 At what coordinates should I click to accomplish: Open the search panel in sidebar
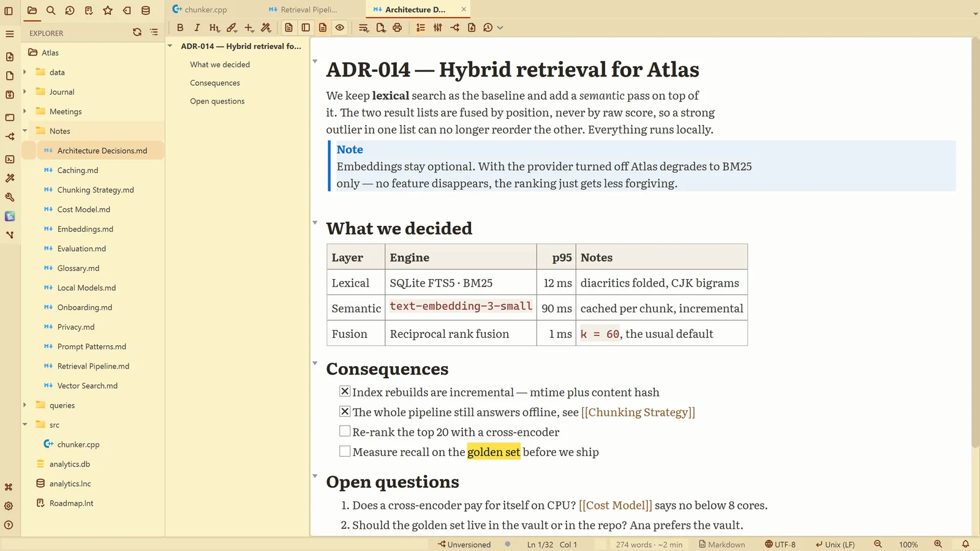[51, 10]
